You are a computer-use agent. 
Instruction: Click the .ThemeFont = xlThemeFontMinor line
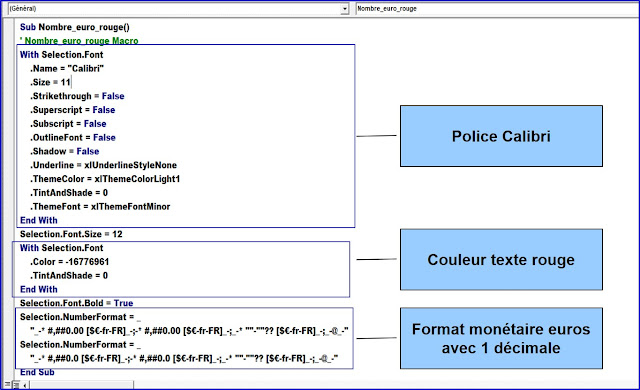click(x=100, y=207)
